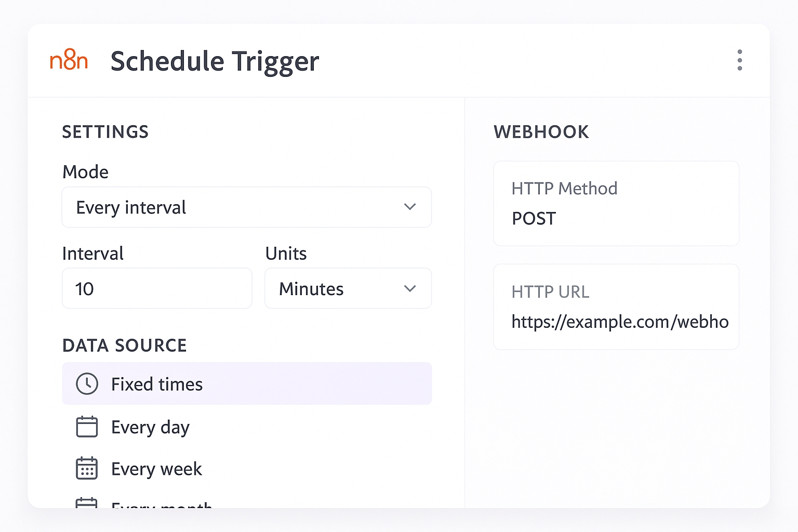Click the SETTINGS section heading

click(x=105, y=132)
